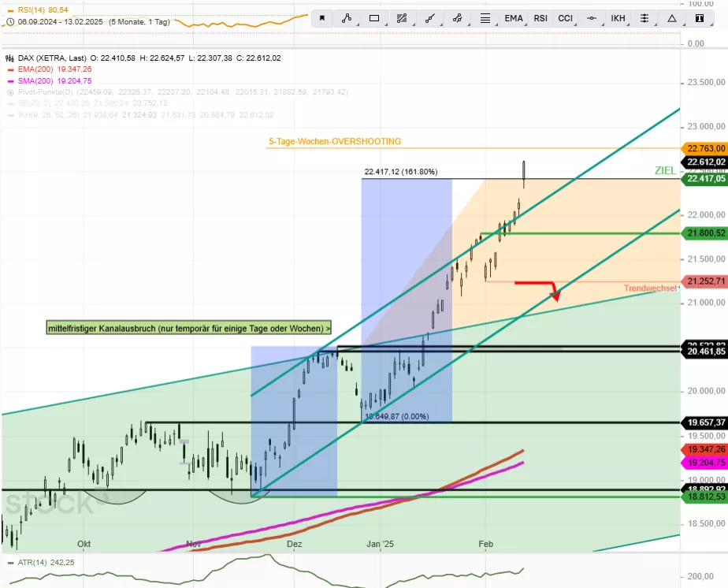The width and height of the screenshot is (728, 588).
Task: Select the text annotation tool
Action: (699, 18)
